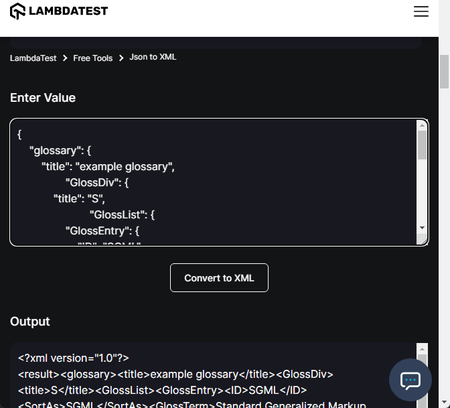450x408 pixels.
Task: Click the Enter Value heading
Action: 43,98
